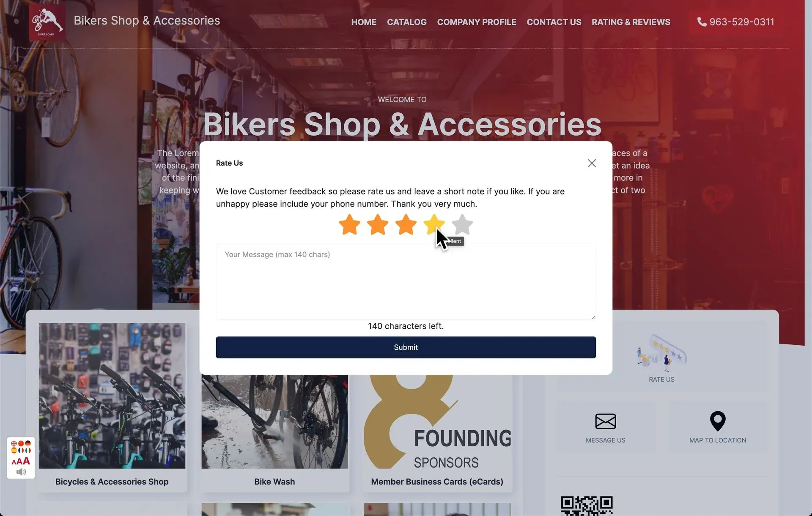Close the Rate Us modal dialog
Viewport: 812px width, 516px height.
591,163
